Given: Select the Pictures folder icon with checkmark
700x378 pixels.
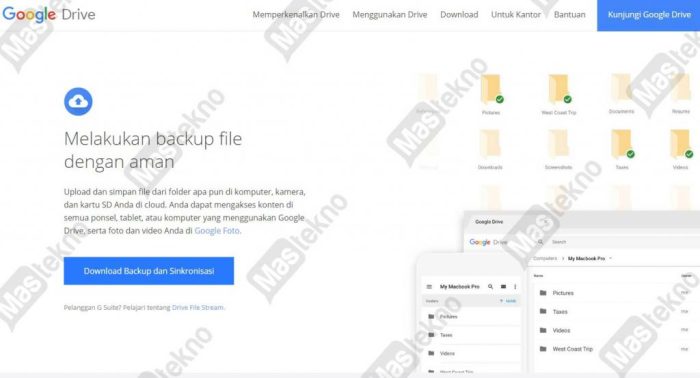Looking at the screenshot, I should 492,90.
